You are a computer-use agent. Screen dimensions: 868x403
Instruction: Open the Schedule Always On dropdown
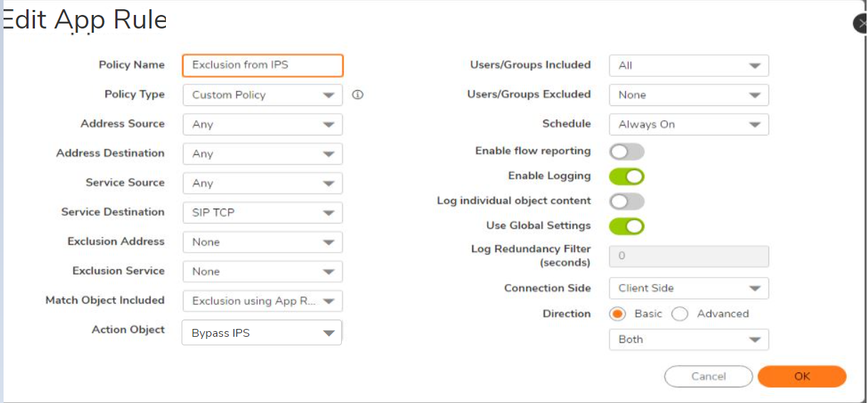click(689, 125)
